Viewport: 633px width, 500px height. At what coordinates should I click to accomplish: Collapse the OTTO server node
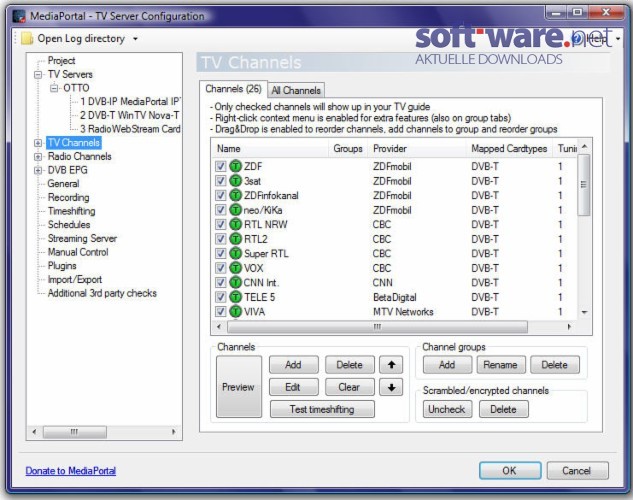pos(54,88)
